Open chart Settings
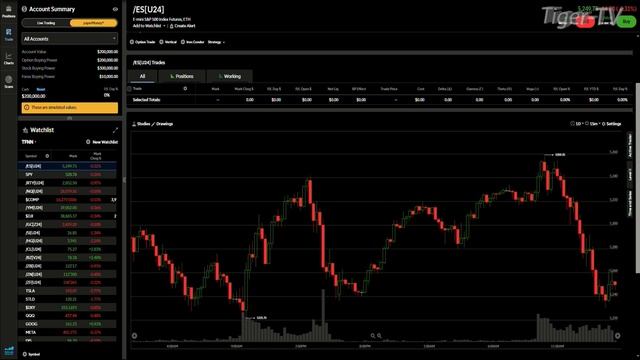This screenshot has height=360, width=640. point(611,124)
